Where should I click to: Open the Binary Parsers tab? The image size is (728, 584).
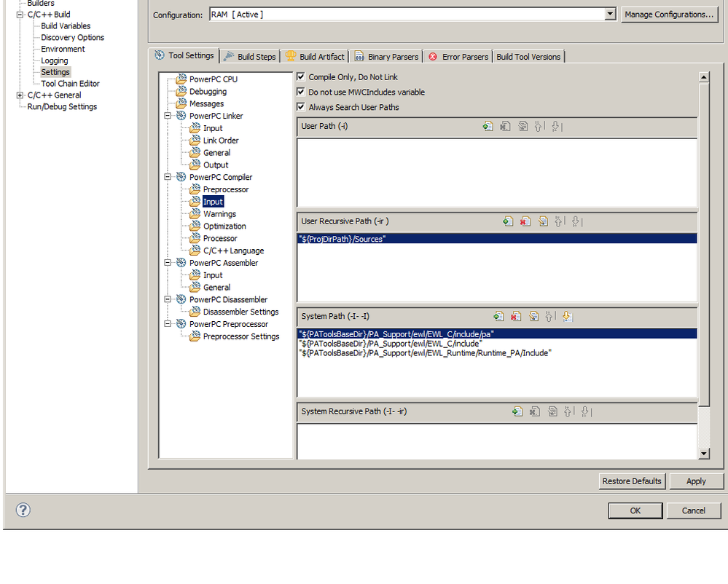(386, 57)
